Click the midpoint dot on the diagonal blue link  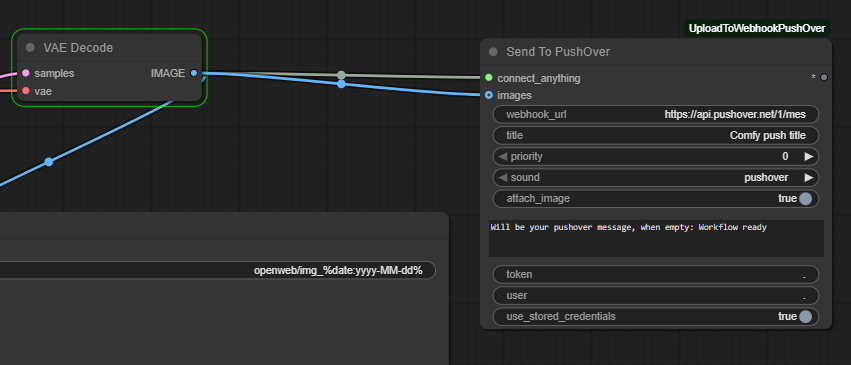point(49,162)
